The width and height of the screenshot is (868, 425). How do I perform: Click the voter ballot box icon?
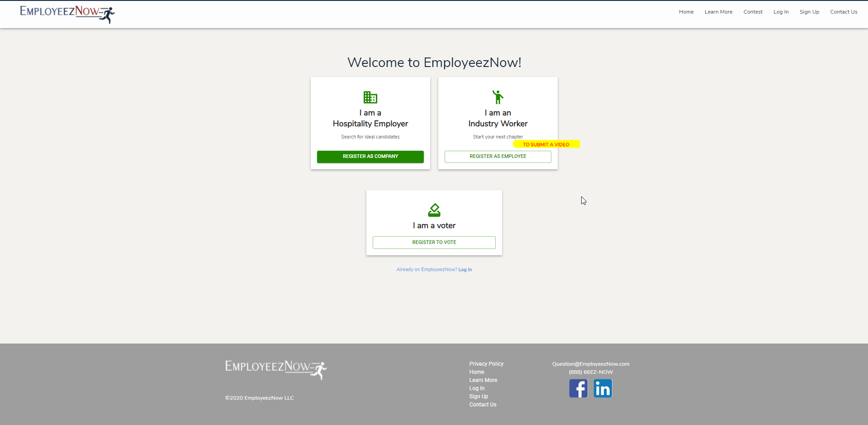(x=434, y=210)
